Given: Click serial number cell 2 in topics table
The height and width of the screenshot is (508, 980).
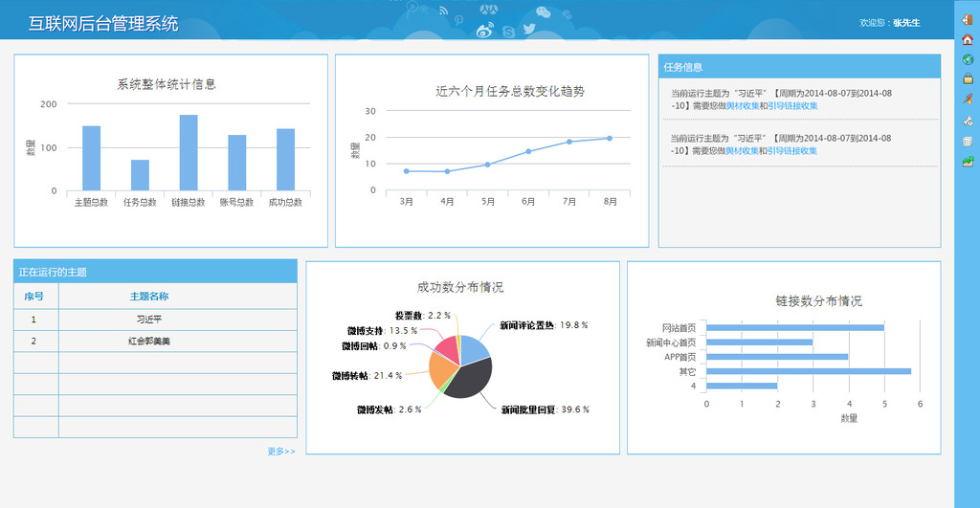Looking at the screenshot, I should point(33,342).
